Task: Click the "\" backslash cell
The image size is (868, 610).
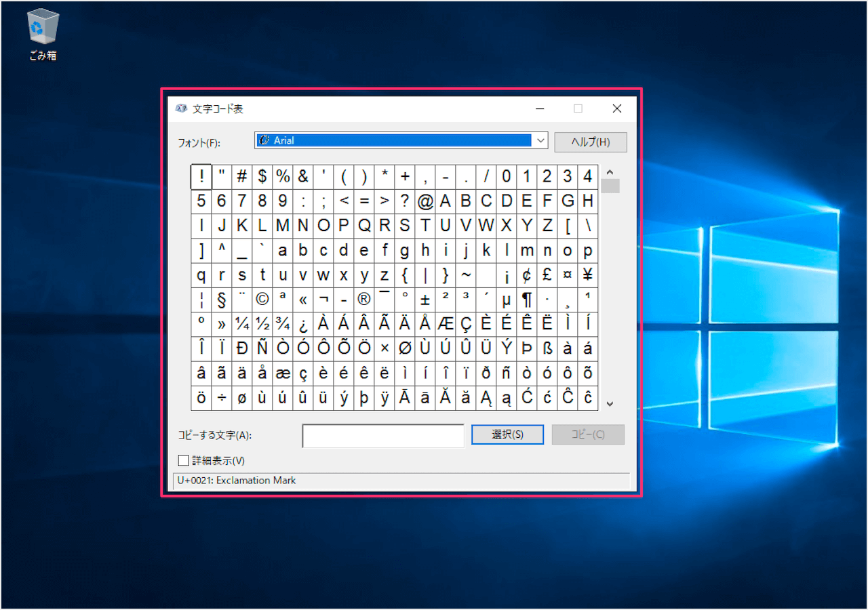Action: coord(588,226)
